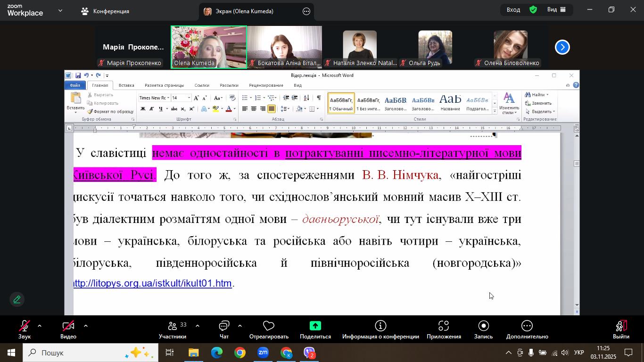Turn on camera with Видео button
This screenshot has width=644, height=362.
pos(68,326)
